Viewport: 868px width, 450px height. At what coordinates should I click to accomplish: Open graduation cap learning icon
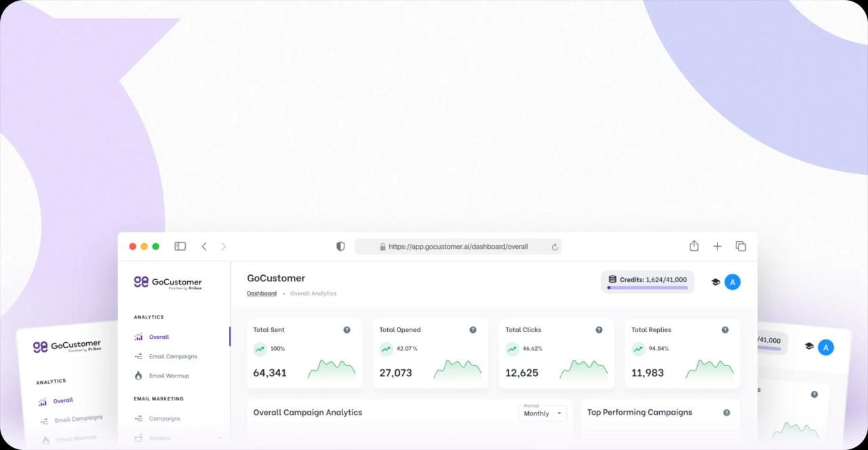pyautogui.click(x=715, y=282)
